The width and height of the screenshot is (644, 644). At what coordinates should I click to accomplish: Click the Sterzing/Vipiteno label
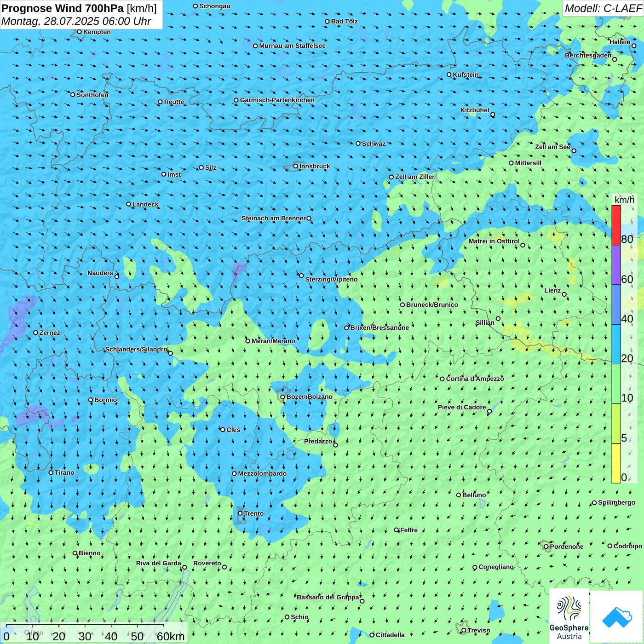click(331, 279)
